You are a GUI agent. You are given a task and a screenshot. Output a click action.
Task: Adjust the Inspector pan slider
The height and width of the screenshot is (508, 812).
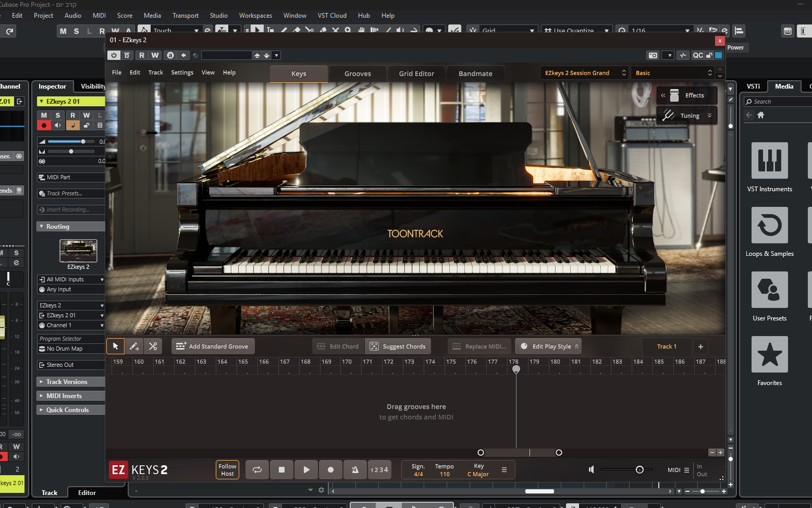click(71, 152)
